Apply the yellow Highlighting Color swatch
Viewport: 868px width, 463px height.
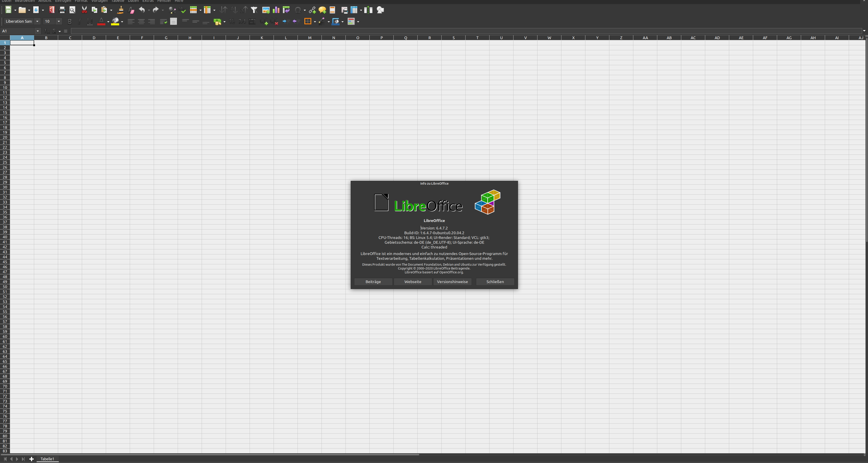[x=115, y=21]
